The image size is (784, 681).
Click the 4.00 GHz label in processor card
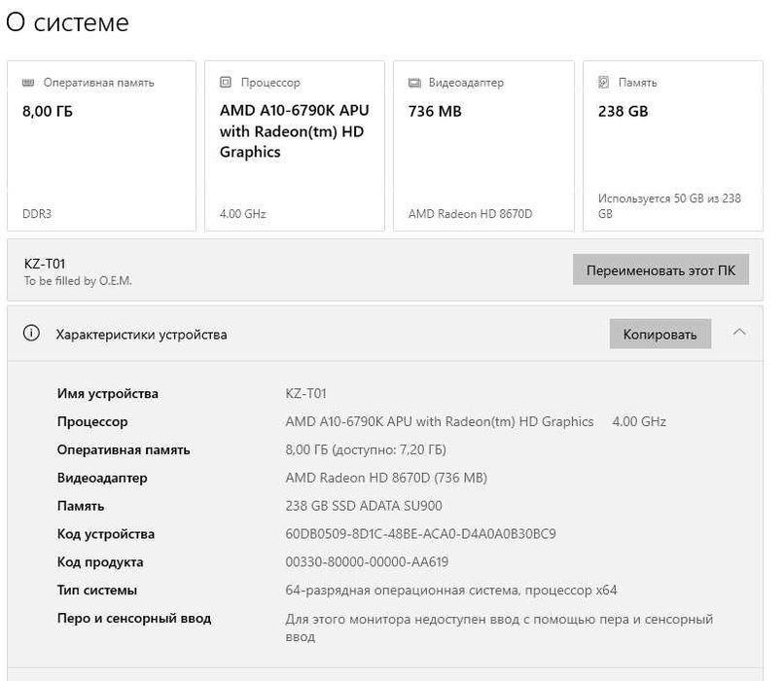click(x=243, y=214)
